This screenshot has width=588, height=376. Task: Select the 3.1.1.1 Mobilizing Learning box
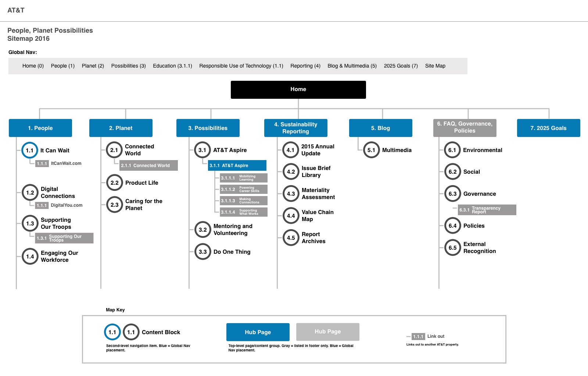[x=244, y=178]
